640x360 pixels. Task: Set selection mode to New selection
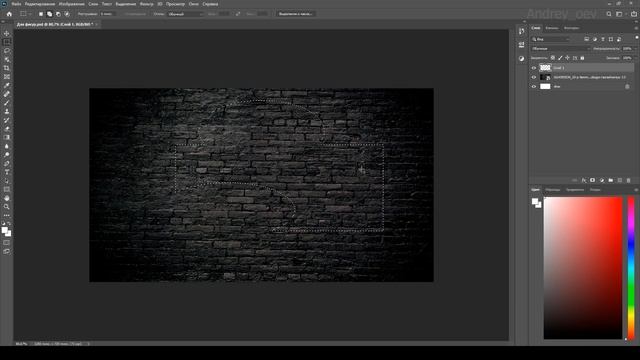(41, 14)
